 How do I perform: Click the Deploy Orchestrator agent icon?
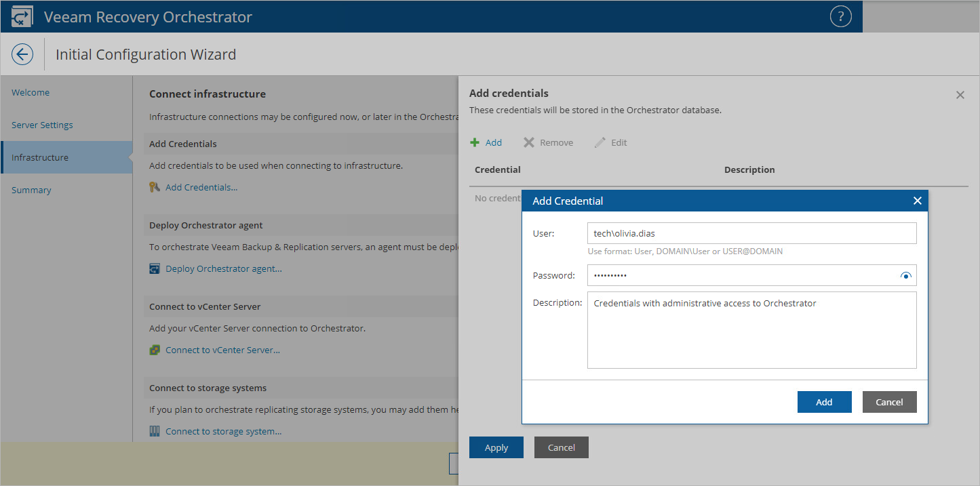tap(155, 268)
